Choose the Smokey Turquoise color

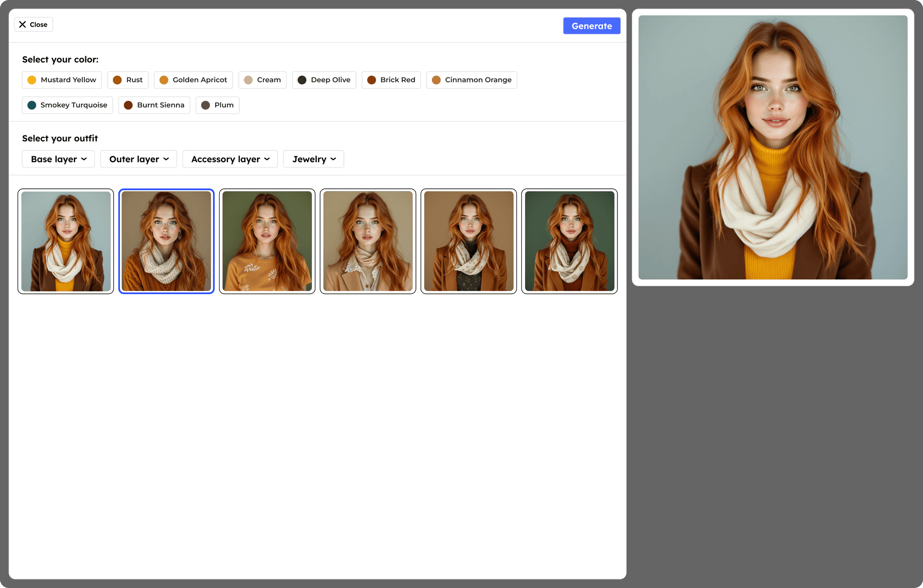[x=67, y=105]
